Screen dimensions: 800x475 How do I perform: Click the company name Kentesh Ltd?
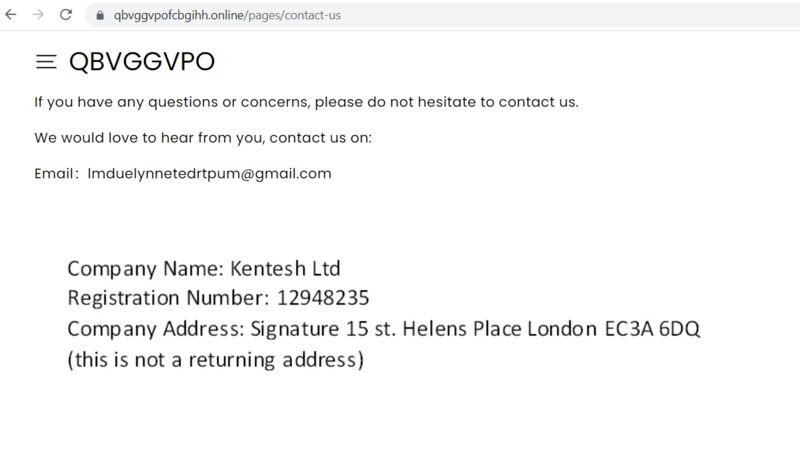[285, 268]
